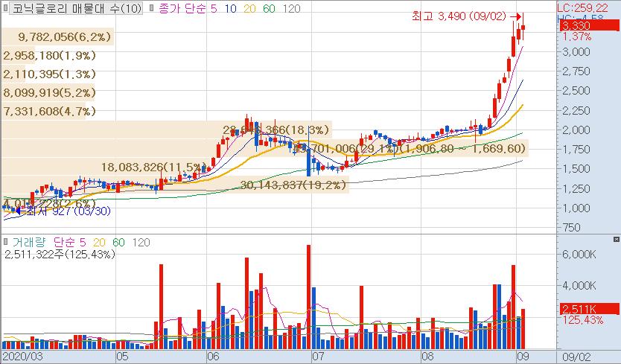Click the 2020/03 date on the time axis
Image resolution: width=621 pixels, height=364 pixels.
tap(22, 357)
